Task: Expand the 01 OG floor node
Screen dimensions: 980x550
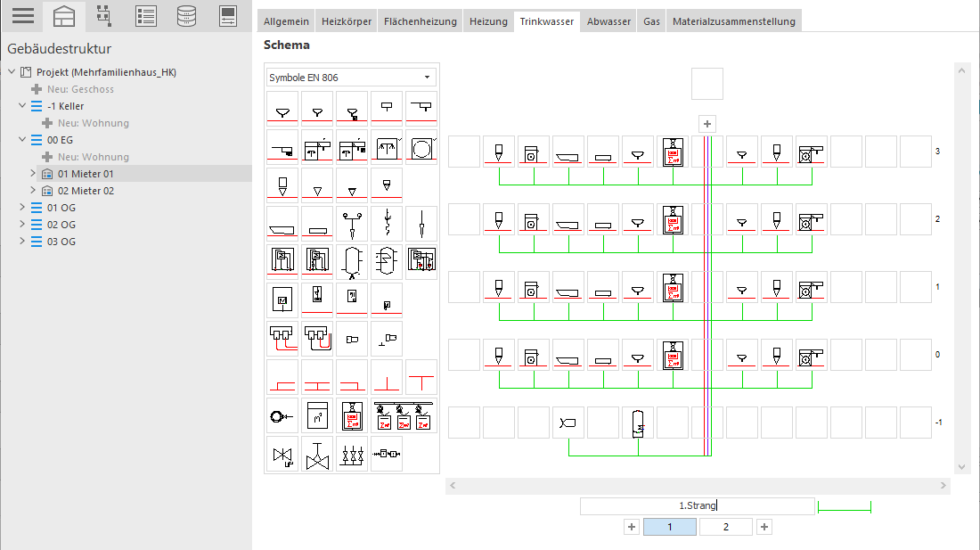Action: (22, 207)
